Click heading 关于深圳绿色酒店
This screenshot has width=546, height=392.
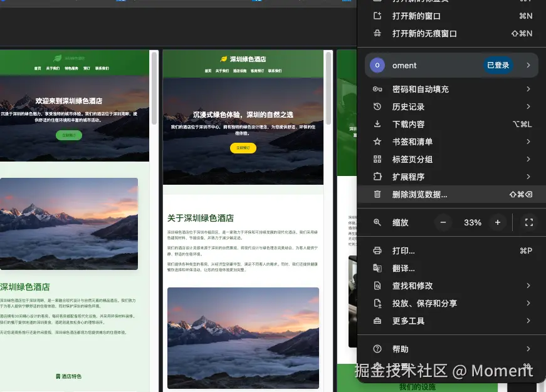pos(201,218)
